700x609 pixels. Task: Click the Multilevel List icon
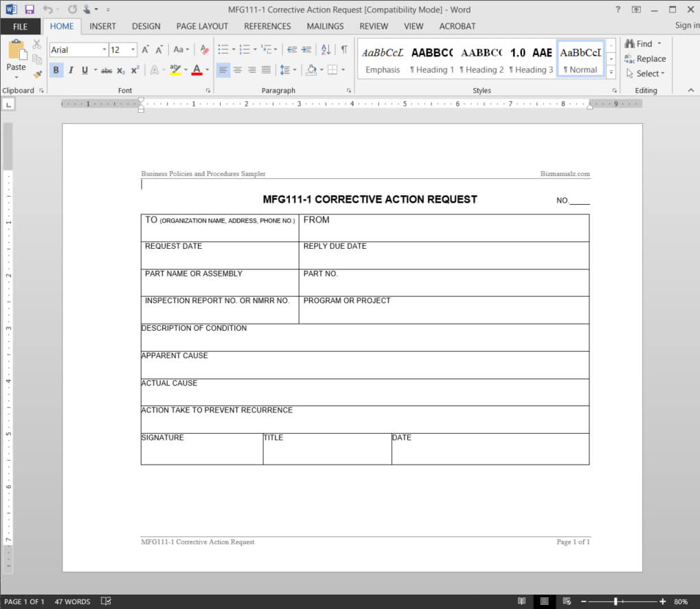tap(266, 49)
